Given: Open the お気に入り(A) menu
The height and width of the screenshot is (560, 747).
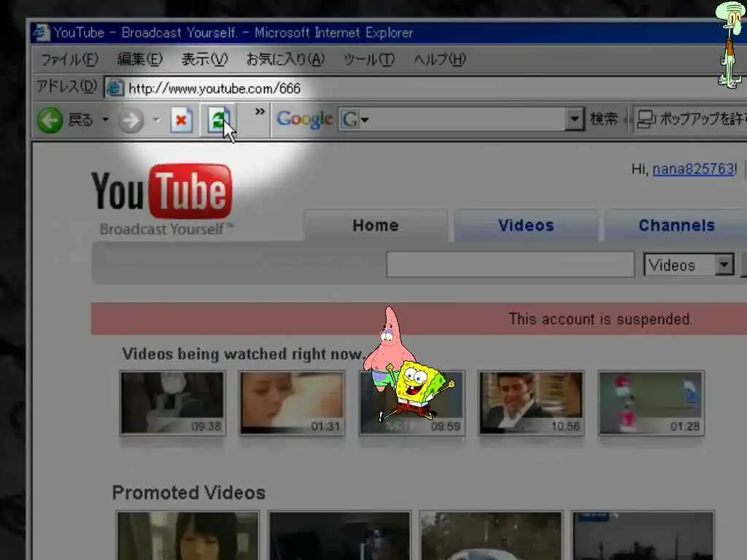Looking at the screenshot, I should tap(285, 60).
